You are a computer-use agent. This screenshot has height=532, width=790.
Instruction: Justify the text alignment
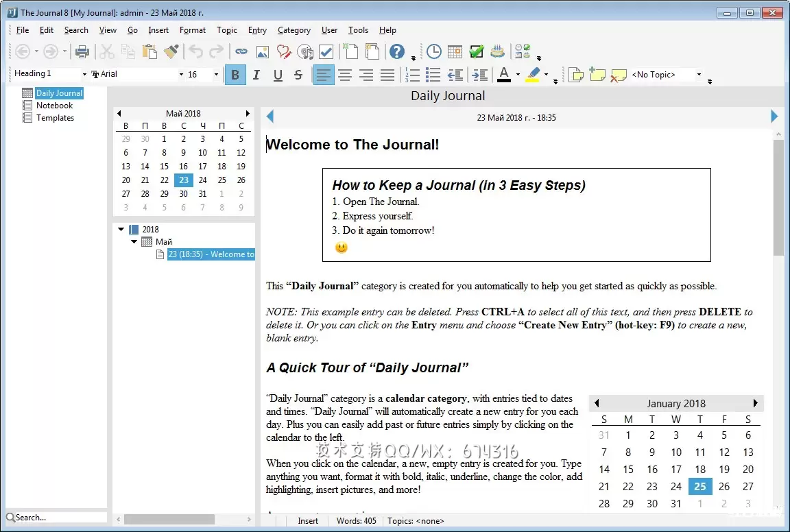(387, 75)
